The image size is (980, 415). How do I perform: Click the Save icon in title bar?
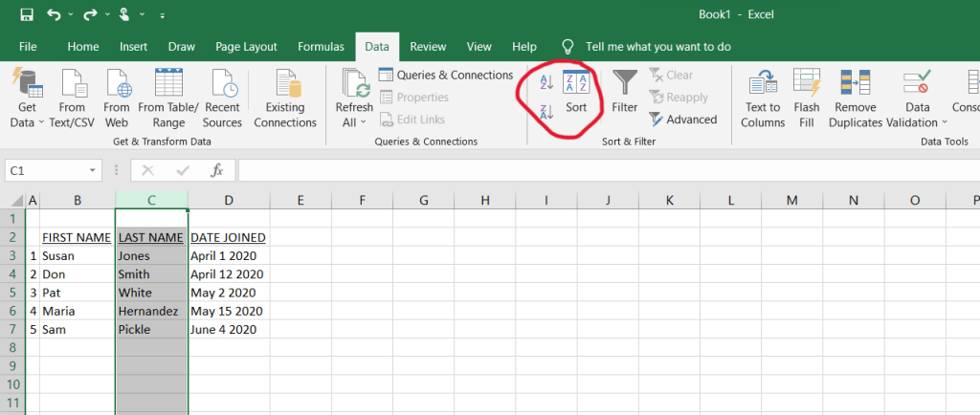tap(26, 15)
